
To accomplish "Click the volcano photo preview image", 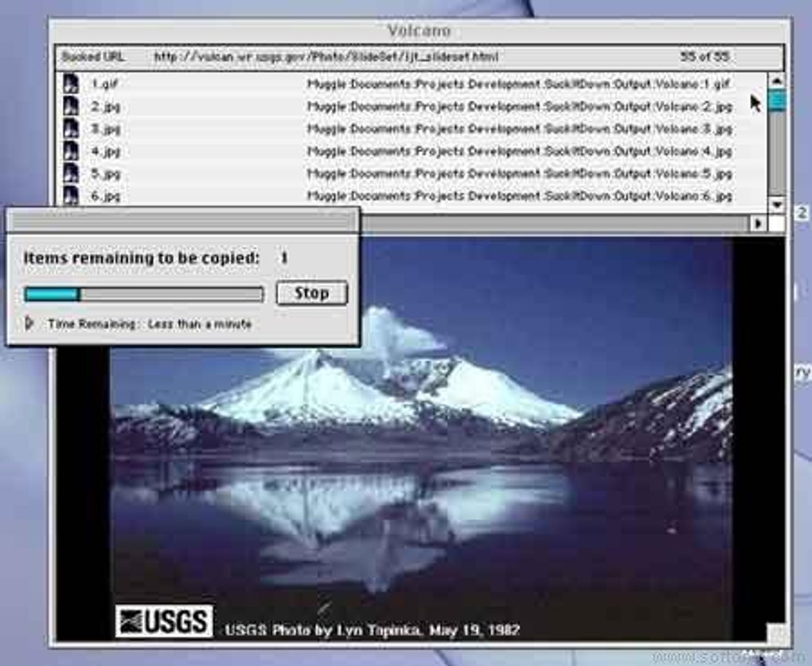I will click(420, 438).
